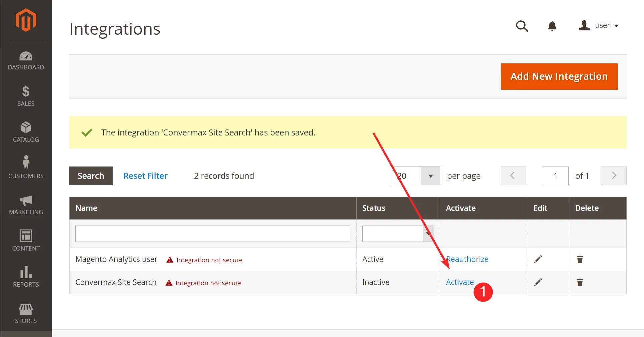
Task: Edit Magento Analytics user with pencil icon
Action: (538, 259)
